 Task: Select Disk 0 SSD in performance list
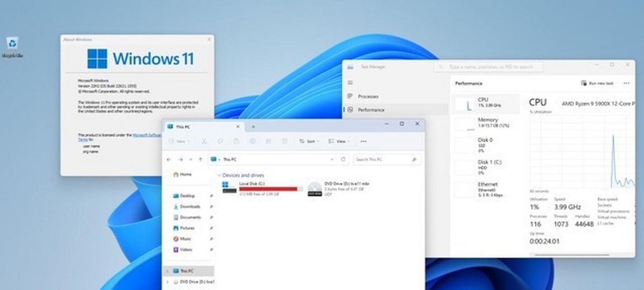pos(486,145)
